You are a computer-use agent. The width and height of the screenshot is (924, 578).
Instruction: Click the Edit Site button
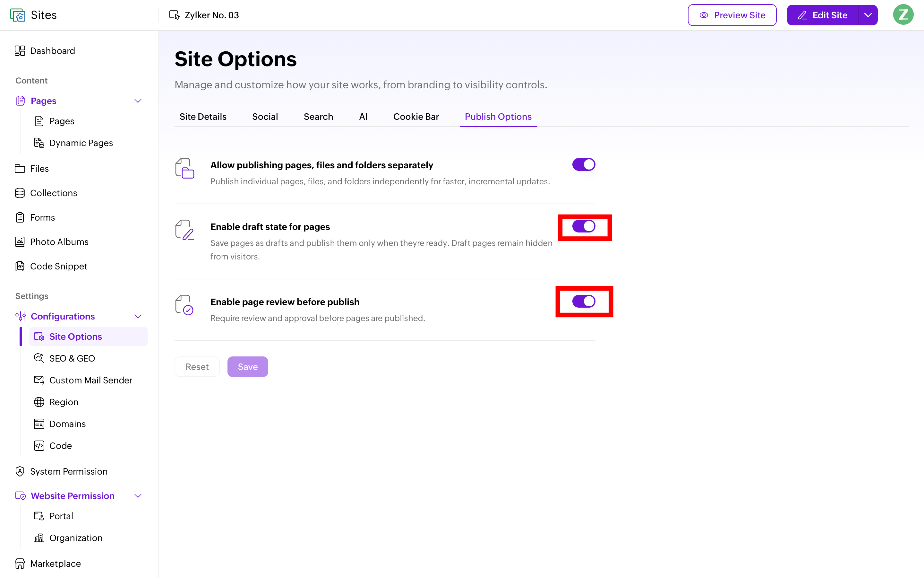(x=822, y=15)
